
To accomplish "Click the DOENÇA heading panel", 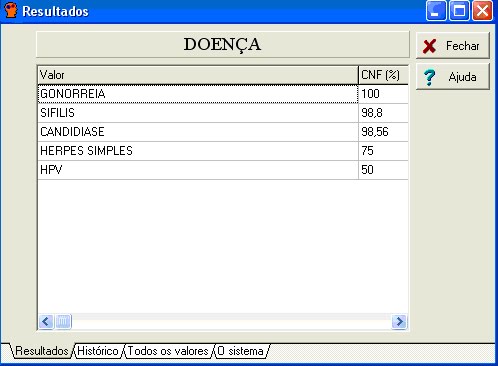I will (x=223, y=44).
